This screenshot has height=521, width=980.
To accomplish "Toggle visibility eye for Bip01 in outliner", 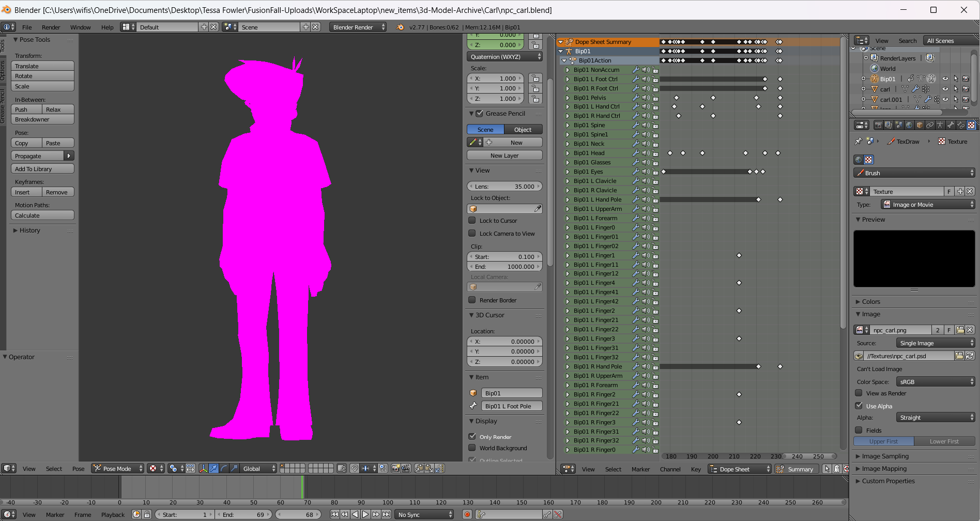I will point(945,79).
